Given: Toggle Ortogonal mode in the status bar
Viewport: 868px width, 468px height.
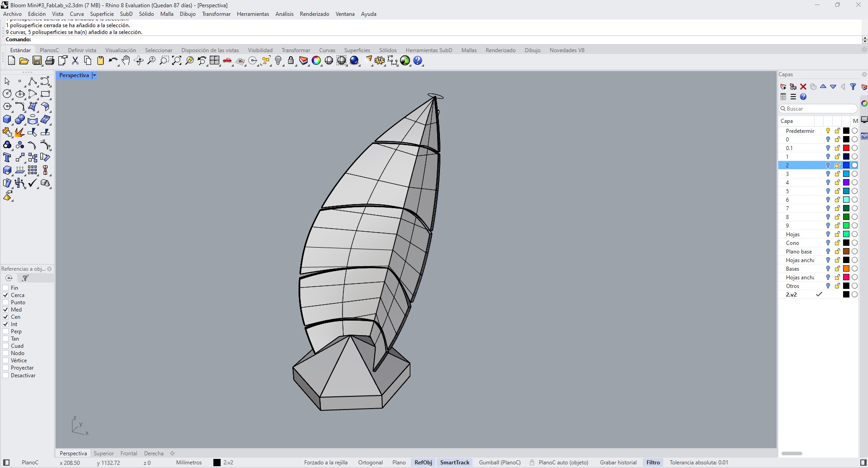Looking at the screenshot, I should pyautogui.click(x=371, y=463).
